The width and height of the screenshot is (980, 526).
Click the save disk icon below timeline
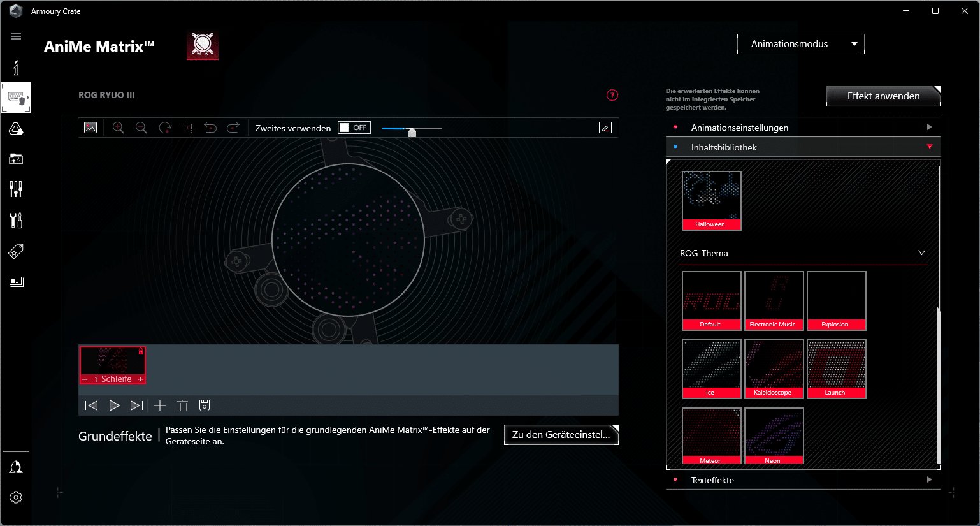point(205,405)
